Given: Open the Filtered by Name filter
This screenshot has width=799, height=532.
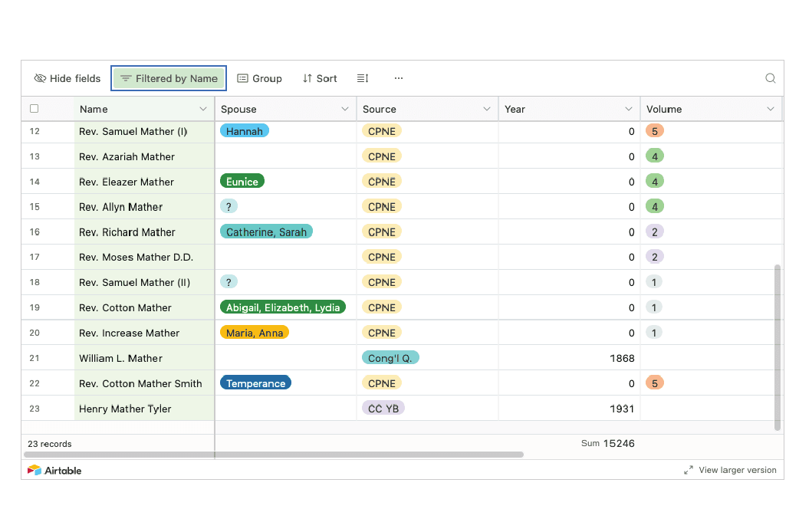Looking at the screenshot, I should 169,78.
